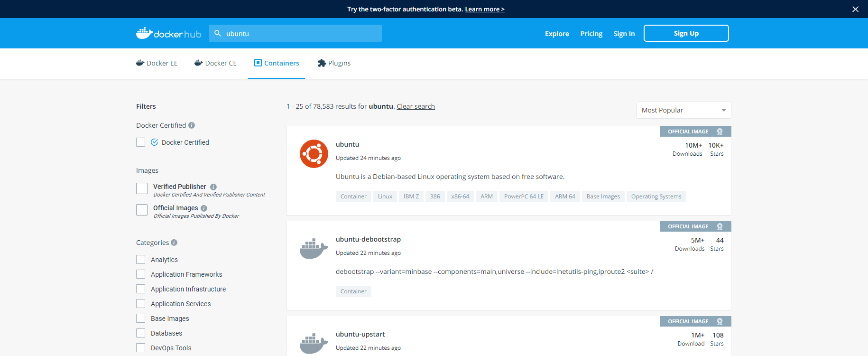Viewport: 868px width, 356px height.
Task: Open the Pricing page link
Action: point(591,33)
